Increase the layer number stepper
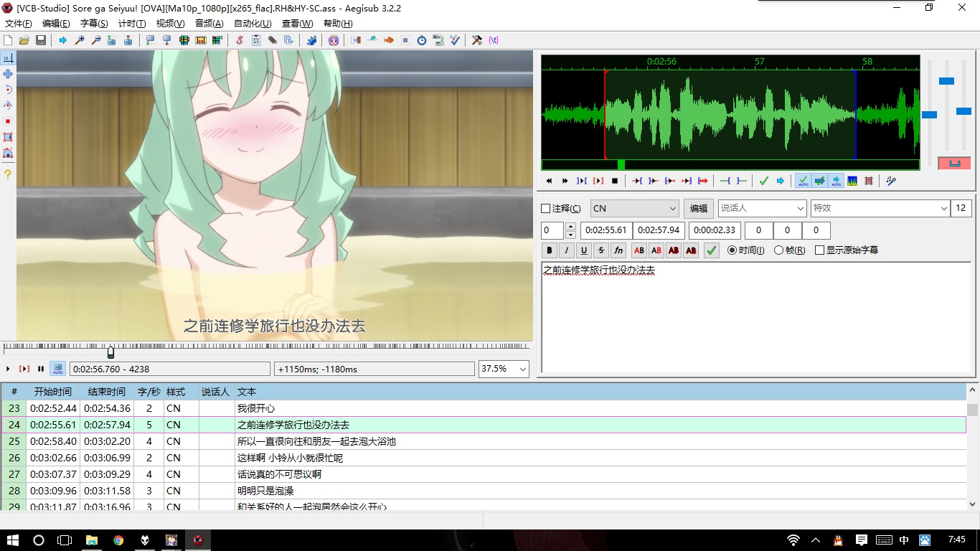Screen dimensions: 980x551 pos(570,227)
